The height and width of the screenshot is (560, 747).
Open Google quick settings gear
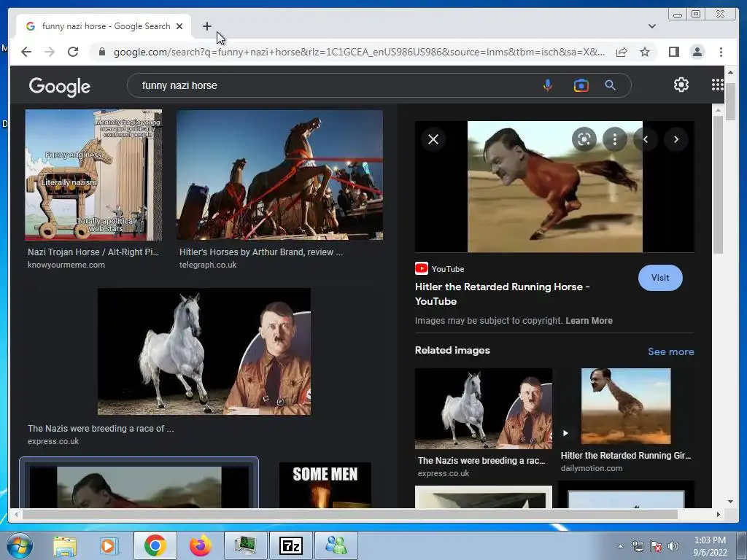click(x=681, y=85)
